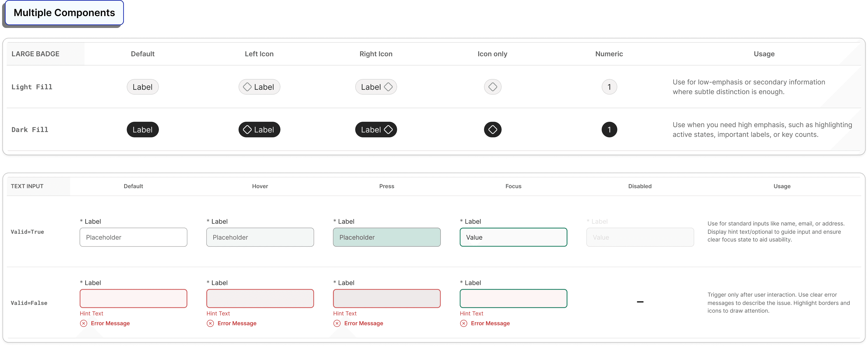
Task: Click the dark fill numeric badge 1
Action: click(609, 130)
